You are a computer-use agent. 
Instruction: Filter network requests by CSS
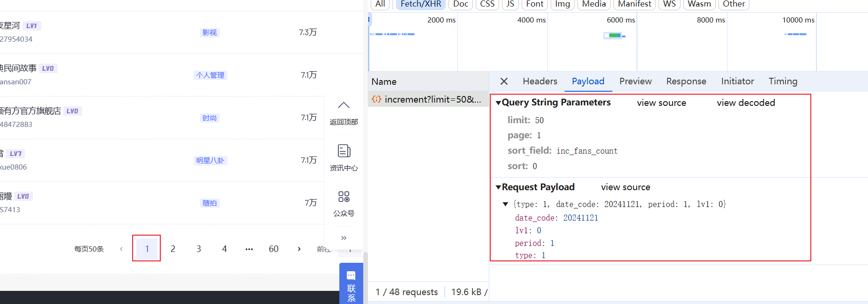coord(487,4)
